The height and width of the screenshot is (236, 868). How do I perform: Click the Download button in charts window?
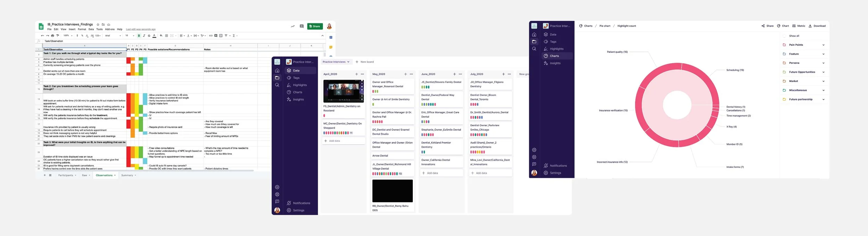pos(817,26)
